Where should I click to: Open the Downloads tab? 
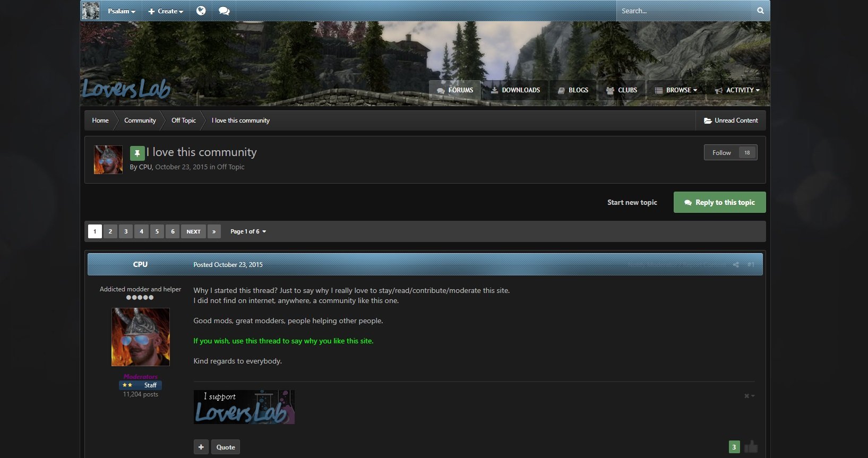pos(515,90)
